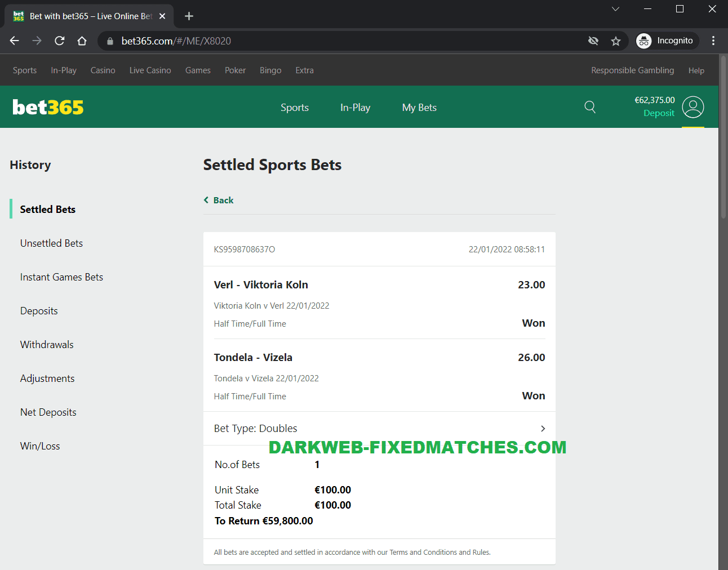Close the bet365 browser tab

click(x=162, y=16)
